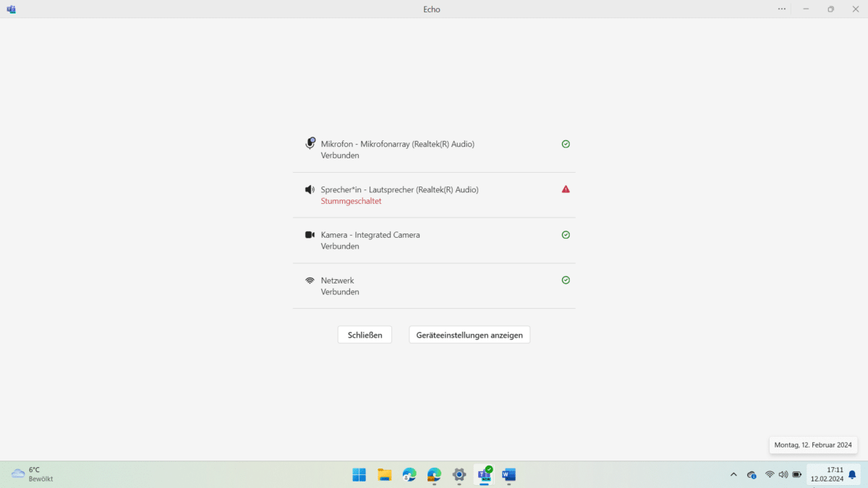Launch Microsoft Word from the taskbar
Screen dimensions: 868x488
pyautogui.click(x=509, y=475)
